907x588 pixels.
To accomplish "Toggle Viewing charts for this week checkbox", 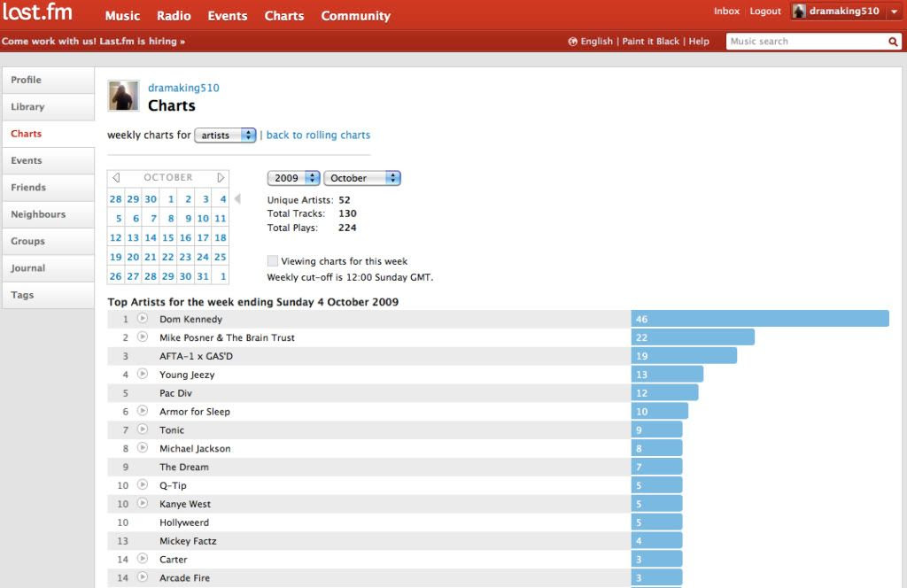I will point(273,260).
